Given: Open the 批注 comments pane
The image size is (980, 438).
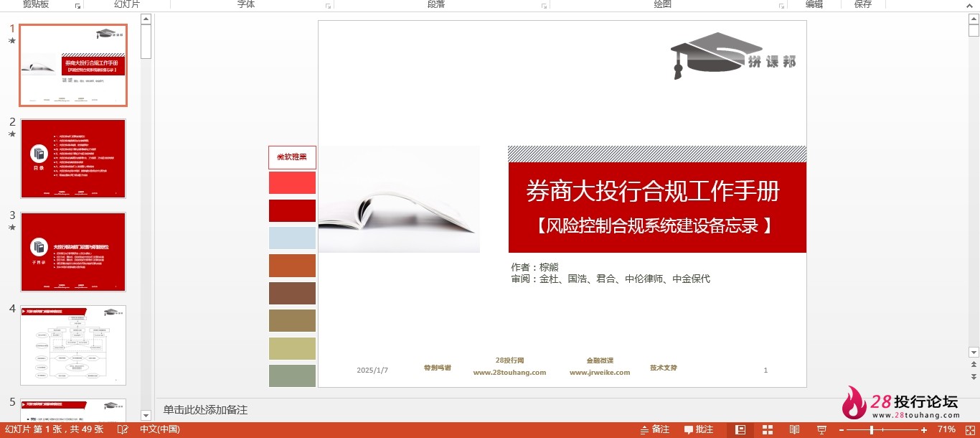Looking at the screenshot, I should click(699, 429).
